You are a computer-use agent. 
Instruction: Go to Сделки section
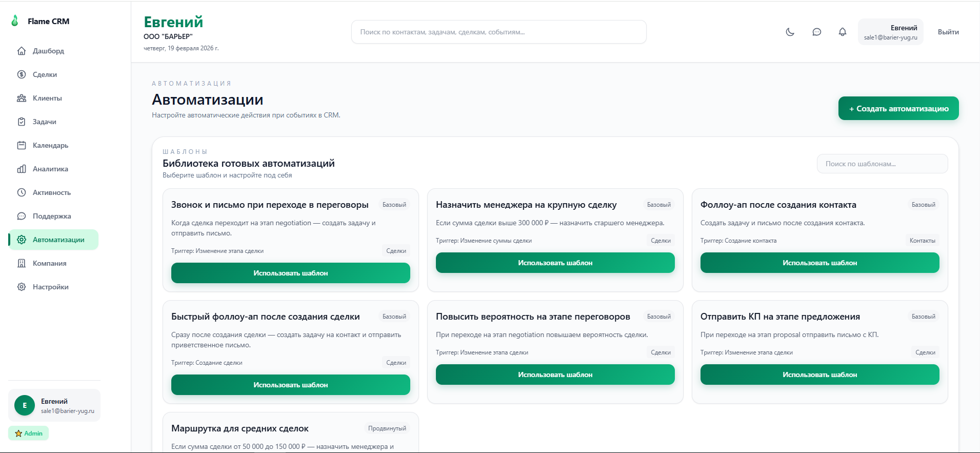click(x=53, y=74)
